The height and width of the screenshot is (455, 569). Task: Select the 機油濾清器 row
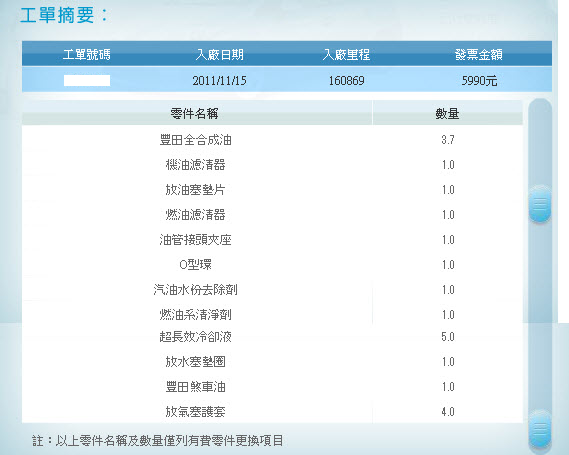[x=272, y=165]
